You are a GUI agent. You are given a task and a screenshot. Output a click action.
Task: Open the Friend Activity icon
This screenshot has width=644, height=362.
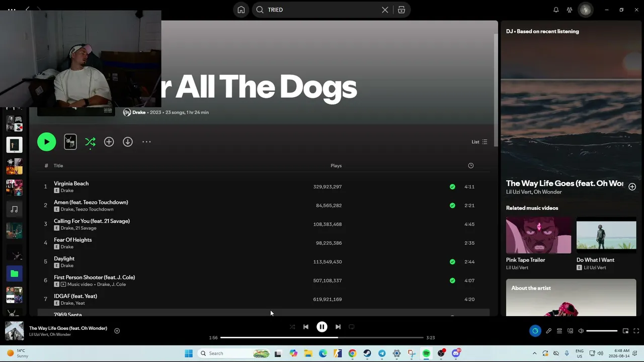click(570, 10)
